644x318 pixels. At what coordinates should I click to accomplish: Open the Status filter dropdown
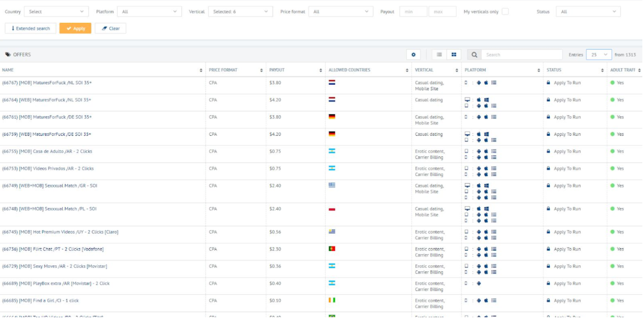coord(588,12)
